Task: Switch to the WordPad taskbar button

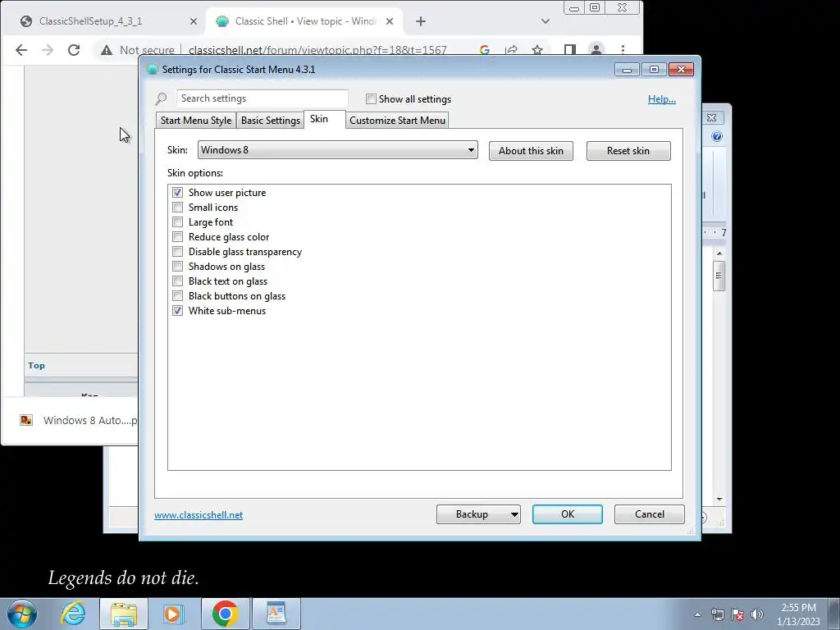Action: [276, 614]
